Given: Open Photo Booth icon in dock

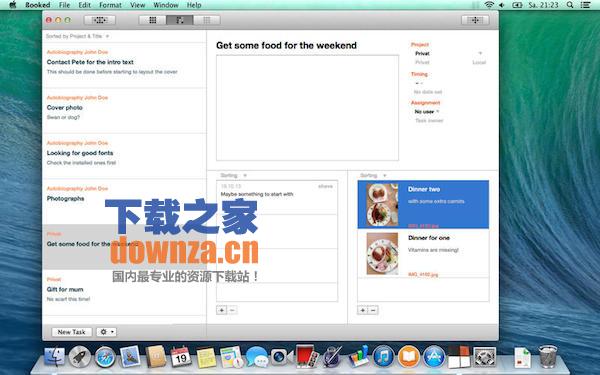Looking at the screenshot, I should pos(307,357).
